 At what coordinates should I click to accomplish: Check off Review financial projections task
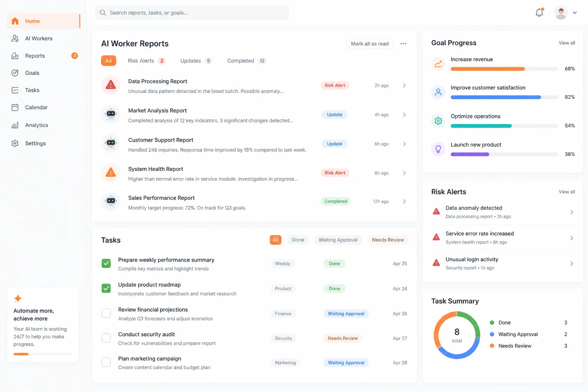(106, 313)
